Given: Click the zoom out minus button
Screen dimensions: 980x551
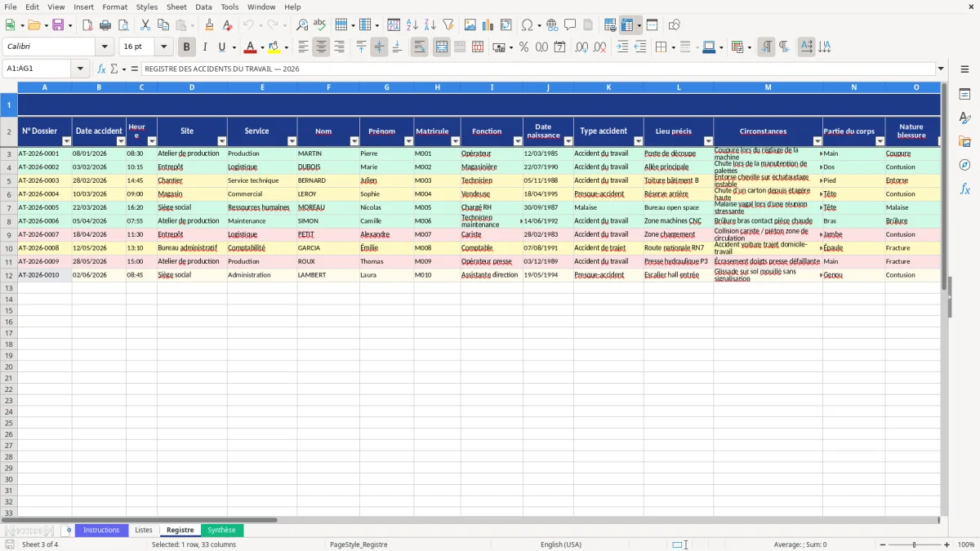Looking at the screenshot, I should point(882,544).
